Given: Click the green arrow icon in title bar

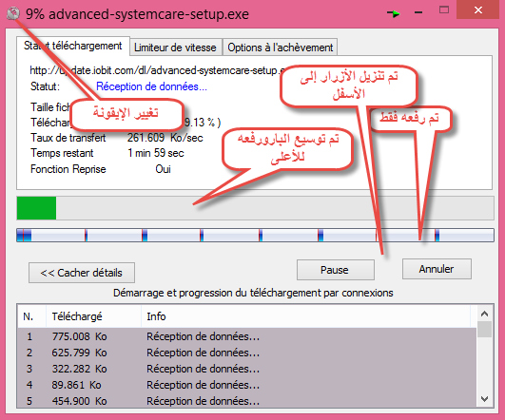Looking at the screenshot, I should [x=394, y=13].
